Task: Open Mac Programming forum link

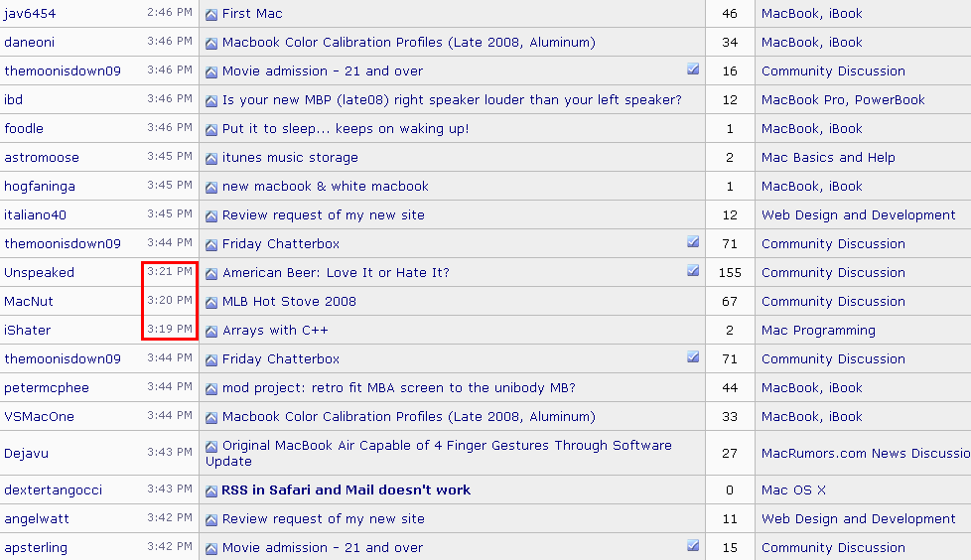Action: [818, 331]
